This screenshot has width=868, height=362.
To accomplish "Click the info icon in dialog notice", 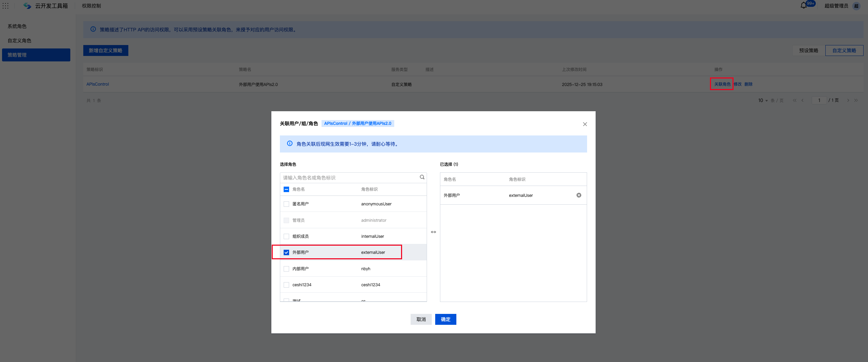I will pyautogui.click(x=289, y=144).
